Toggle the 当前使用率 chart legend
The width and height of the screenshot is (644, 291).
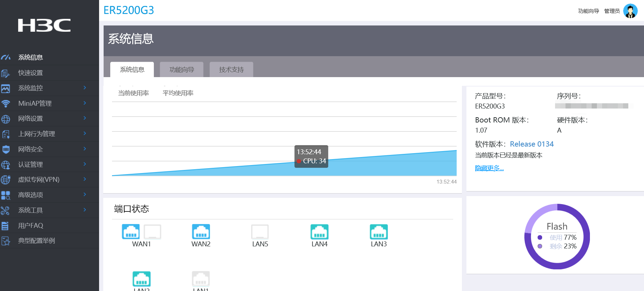[x=134, y=93]
